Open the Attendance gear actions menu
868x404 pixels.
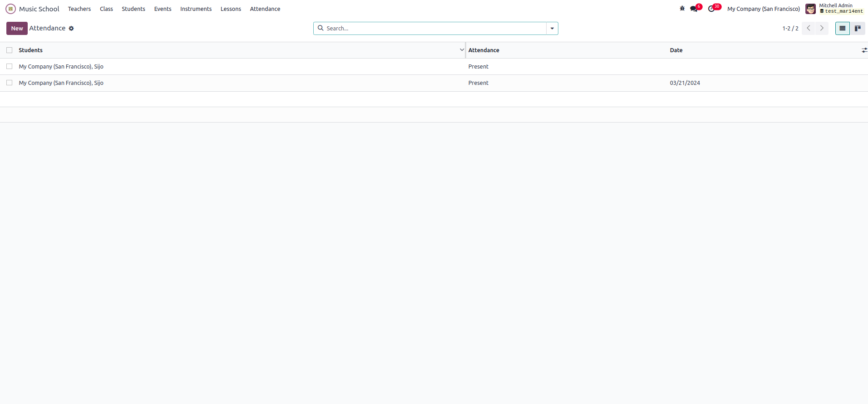[71, 29]
